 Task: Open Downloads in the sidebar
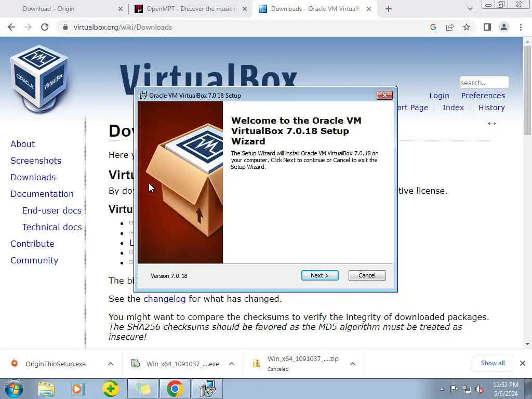[x=33, y=177]
